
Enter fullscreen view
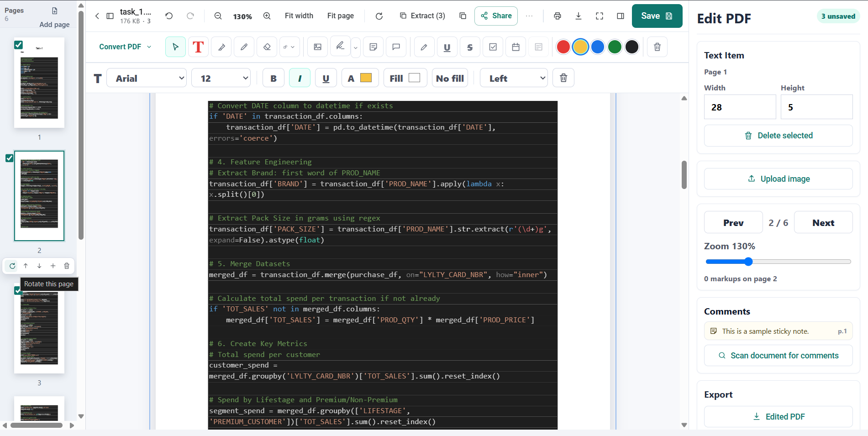point(600,16)
